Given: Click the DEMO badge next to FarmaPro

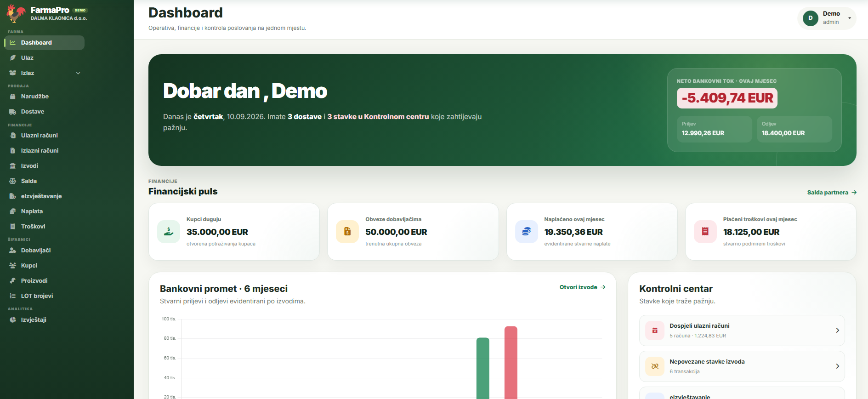Looking at the screenshot, I should (x=80, y=10).
